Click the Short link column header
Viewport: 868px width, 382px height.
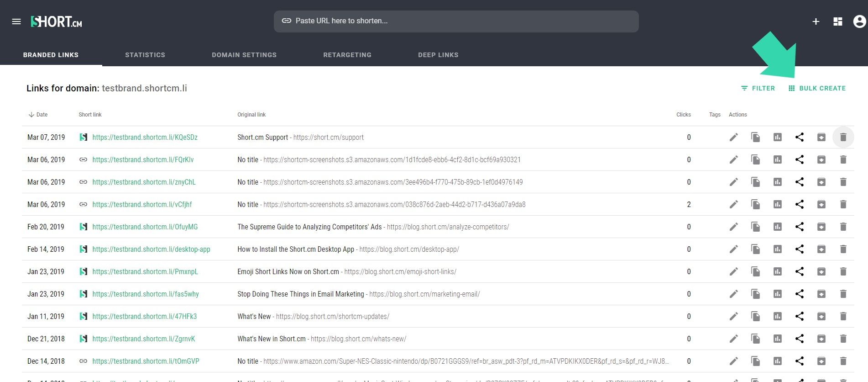coord(90,115)
